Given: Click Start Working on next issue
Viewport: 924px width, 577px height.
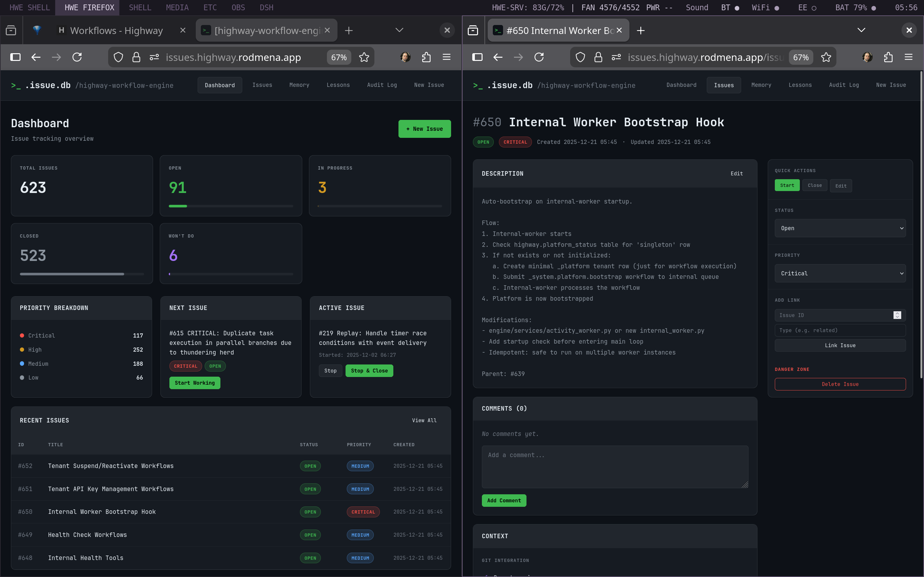Looking at the screenshot, I should pos(195,383).
